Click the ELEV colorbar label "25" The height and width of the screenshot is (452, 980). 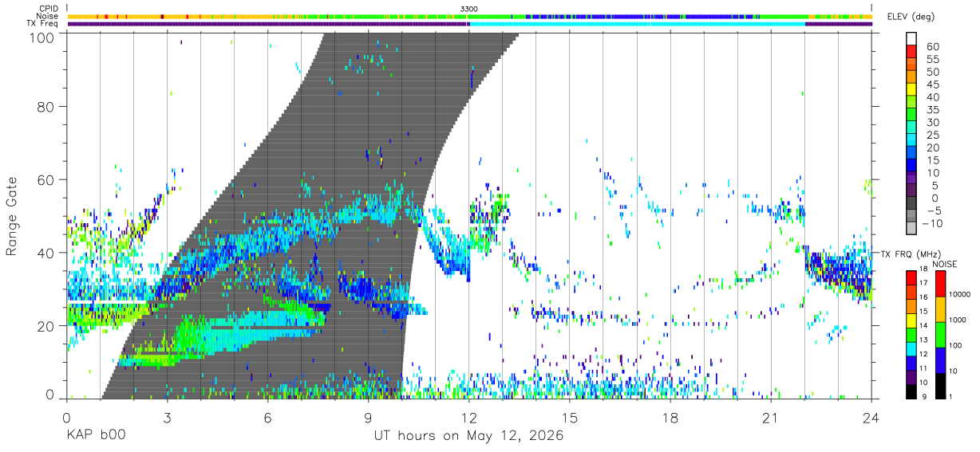tap(932, 135)
